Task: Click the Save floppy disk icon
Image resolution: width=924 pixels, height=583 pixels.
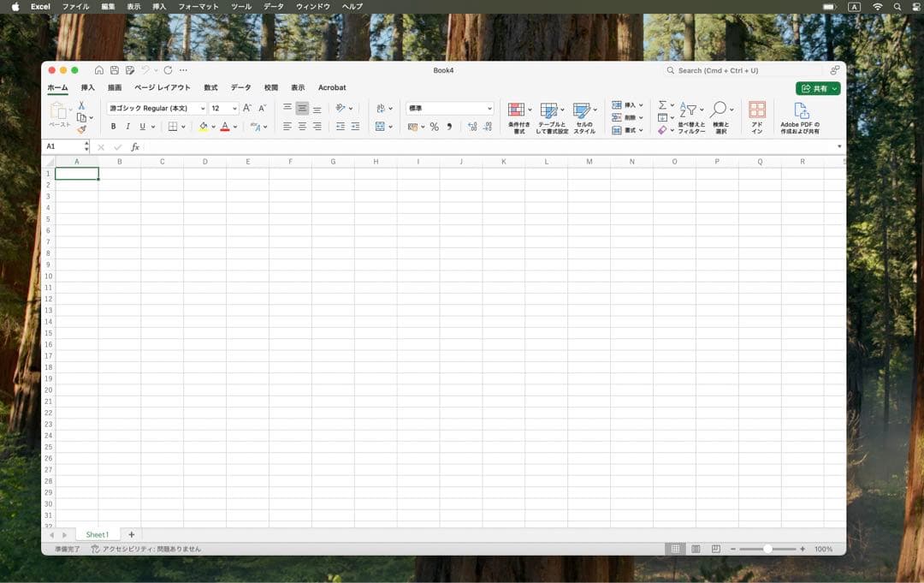Action: click(115, 70)
